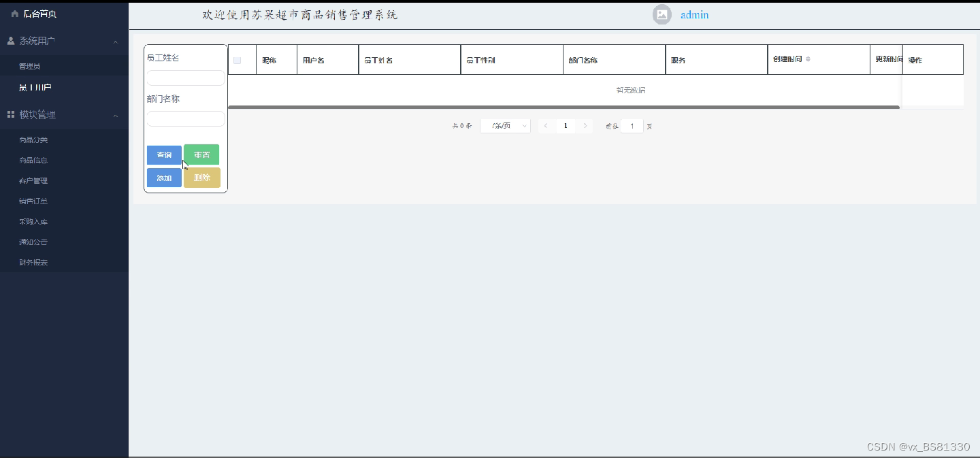Open the items-per-page dropdown

click(x=505, y=126)
